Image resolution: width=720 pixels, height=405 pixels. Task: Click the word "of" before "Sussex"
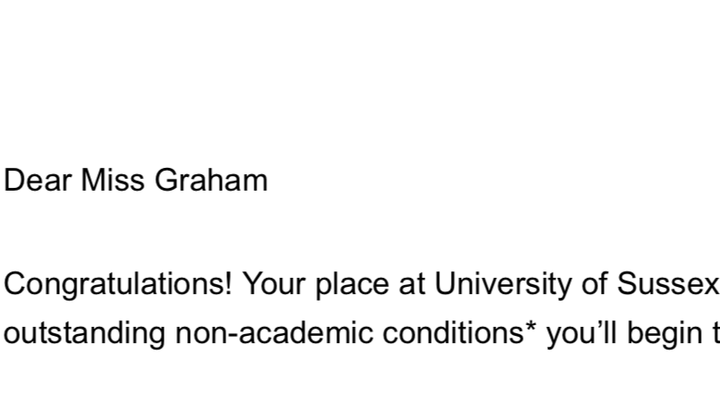pos(595,284)
